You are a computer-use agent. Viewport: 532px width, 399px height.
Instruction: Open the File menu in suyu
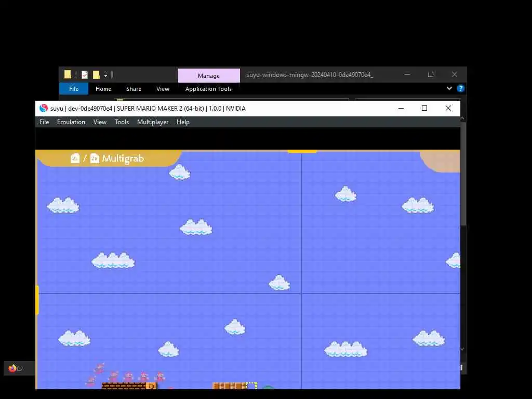[44, 122]
